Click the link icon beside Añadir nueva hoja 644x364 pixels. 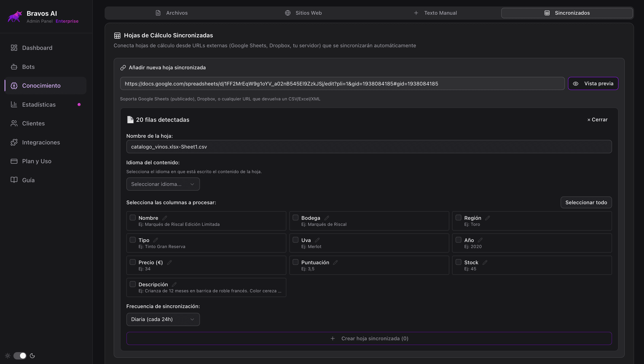pos(123,68)
